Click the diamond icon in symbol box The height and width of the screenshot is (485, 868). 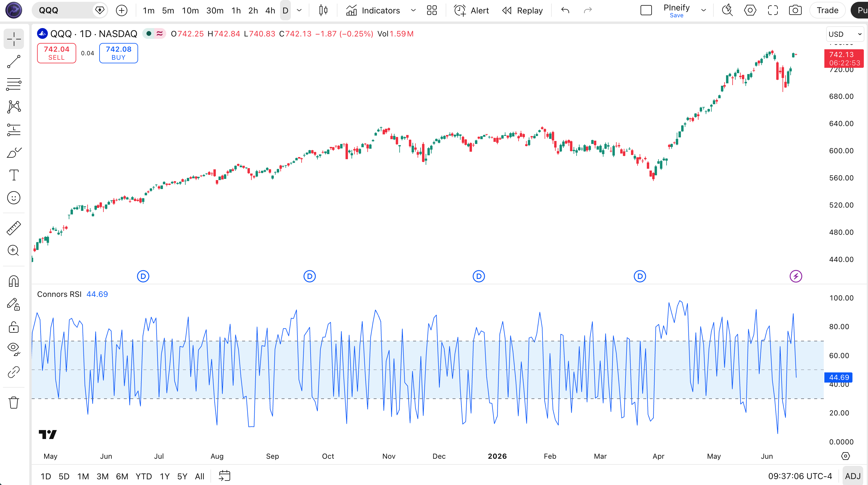100,10
